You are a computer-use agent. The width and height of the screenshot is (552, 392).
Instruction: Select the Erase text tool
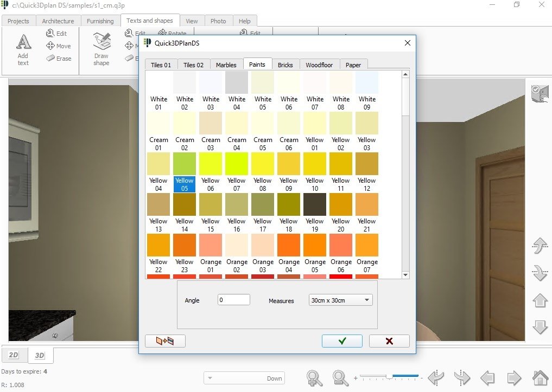click(x=59, y=59)
